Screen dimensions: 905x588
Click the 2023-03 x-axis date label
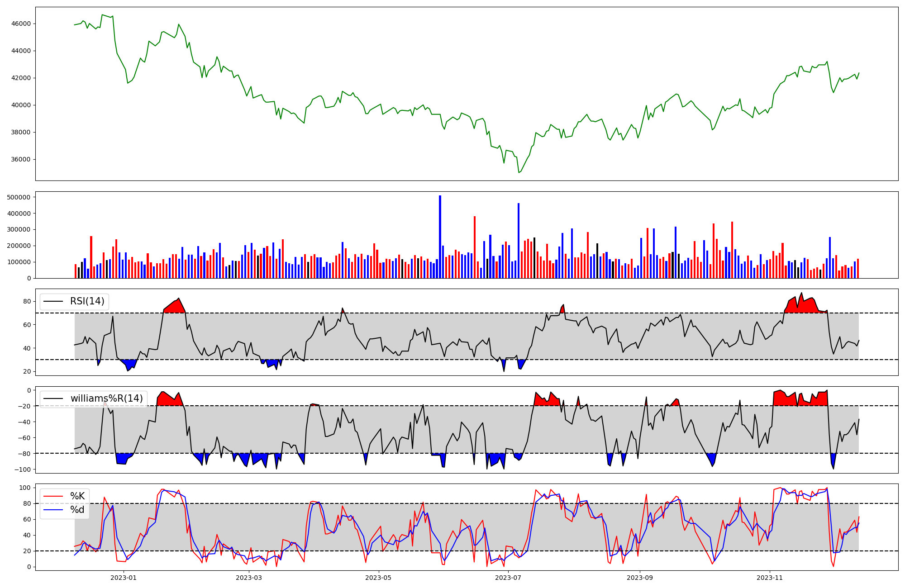coord(249,578)
